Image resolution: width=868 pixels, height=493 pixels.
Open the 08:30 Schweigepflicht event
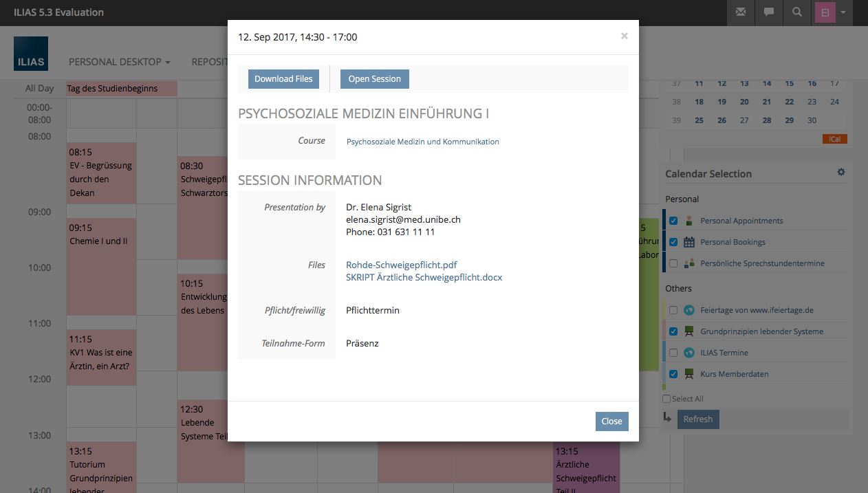(203, 208)
